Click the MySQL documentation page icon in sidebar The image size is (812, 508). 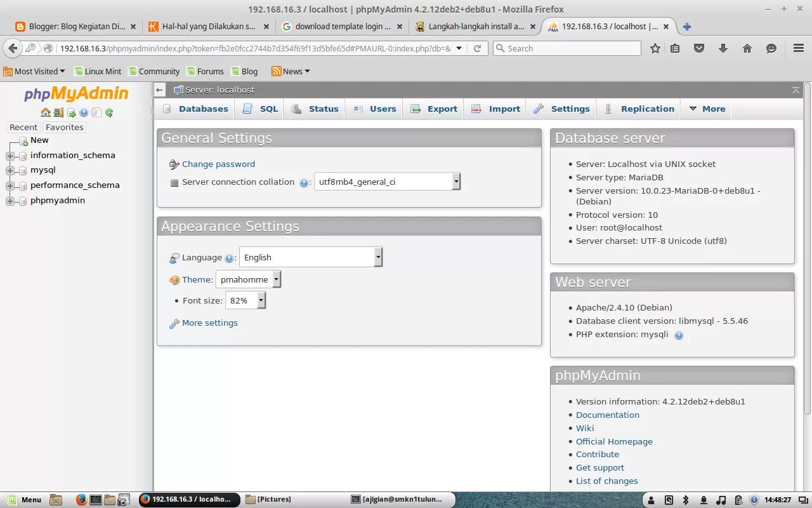pos(96,112)
